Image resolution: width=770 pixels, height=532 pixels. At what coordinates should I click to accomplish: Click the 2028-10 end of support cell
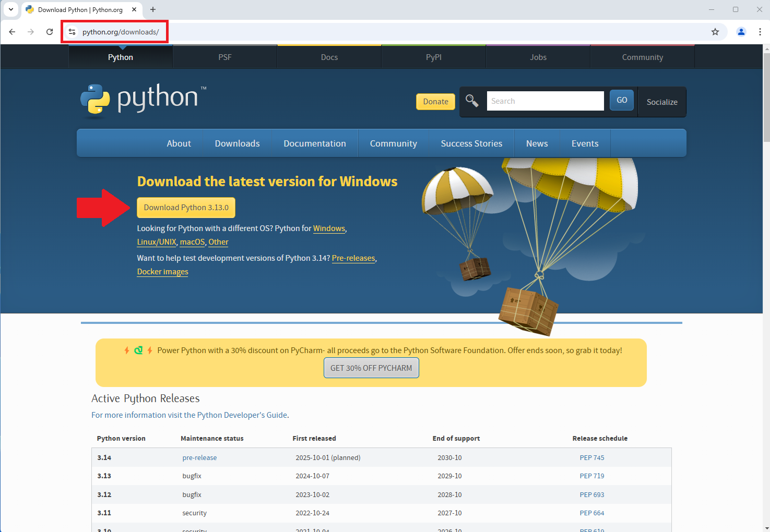pos(449,494)
